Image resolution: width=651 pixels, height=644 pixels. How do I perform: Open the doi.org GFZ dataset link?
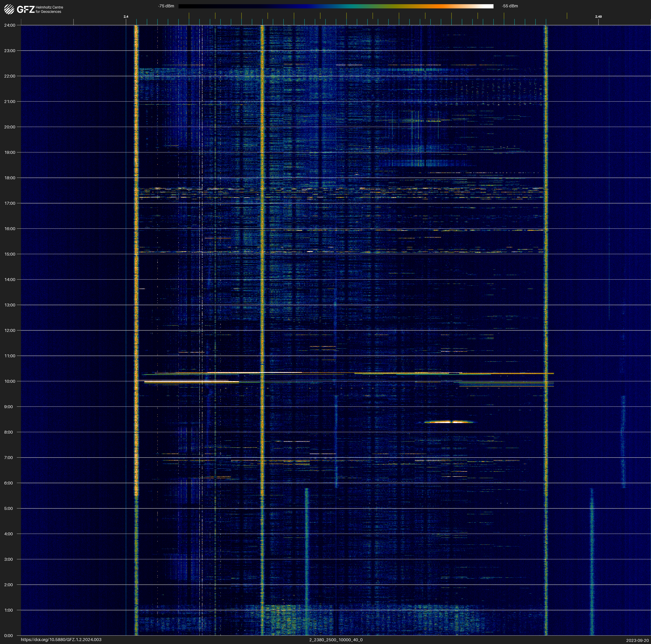(61, 640)
